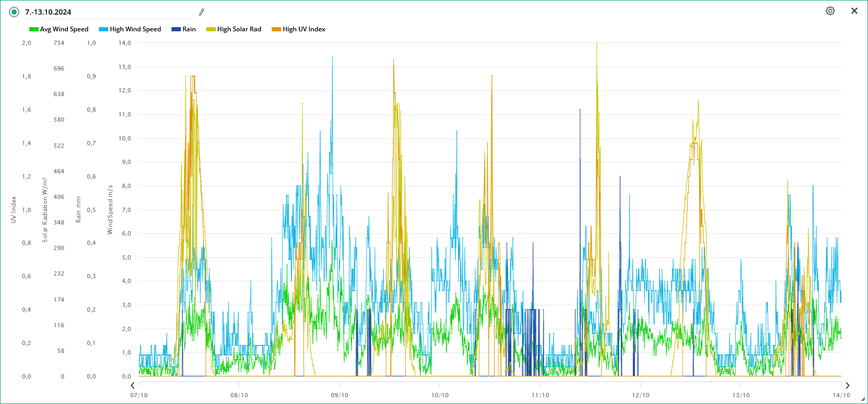Toggle Avg Wind Speed series visibility

tap(64, 29)
